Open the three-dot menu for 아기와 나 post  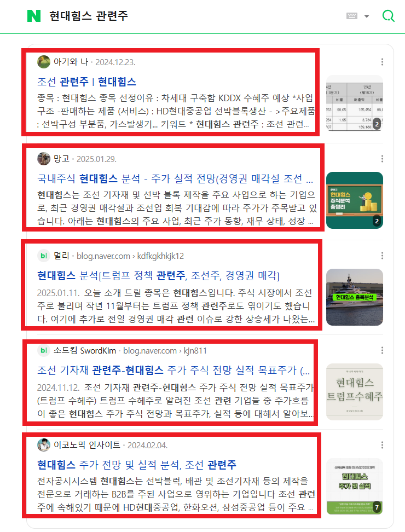[x=382, y=62]
